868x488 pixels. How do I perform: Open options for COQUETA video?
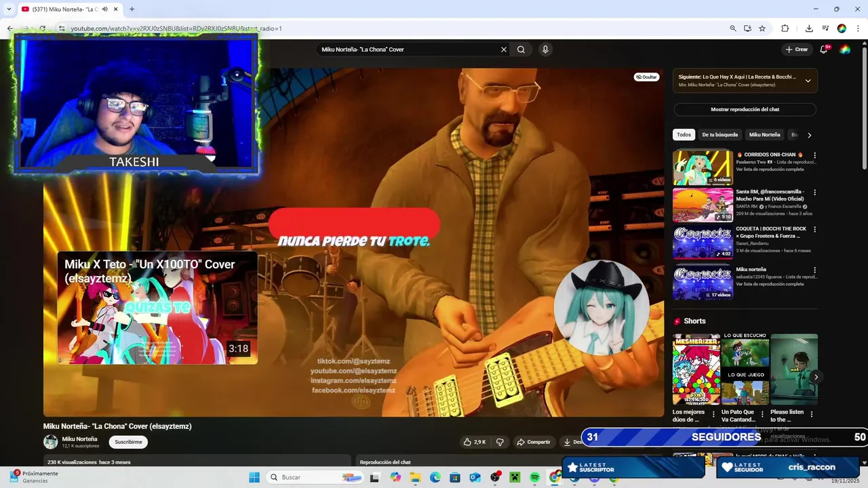click(x=814, y=230)
